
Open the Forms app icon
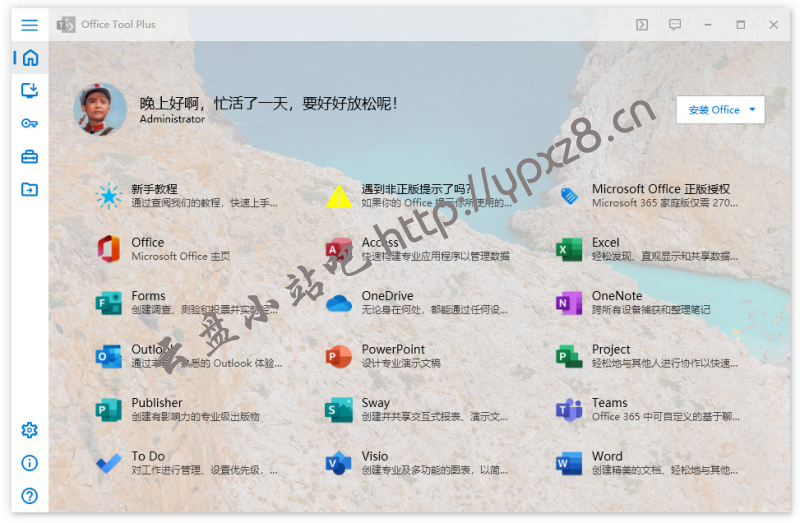109,303
